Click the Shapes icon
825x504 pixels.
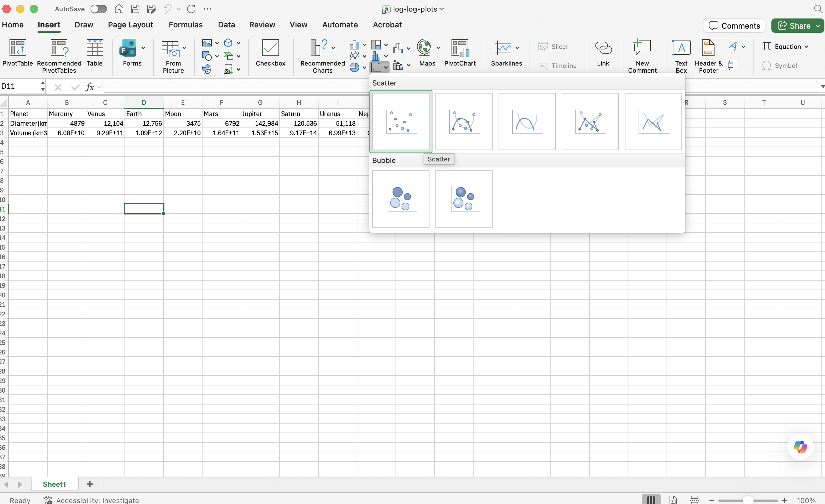(x=207, y=56)
